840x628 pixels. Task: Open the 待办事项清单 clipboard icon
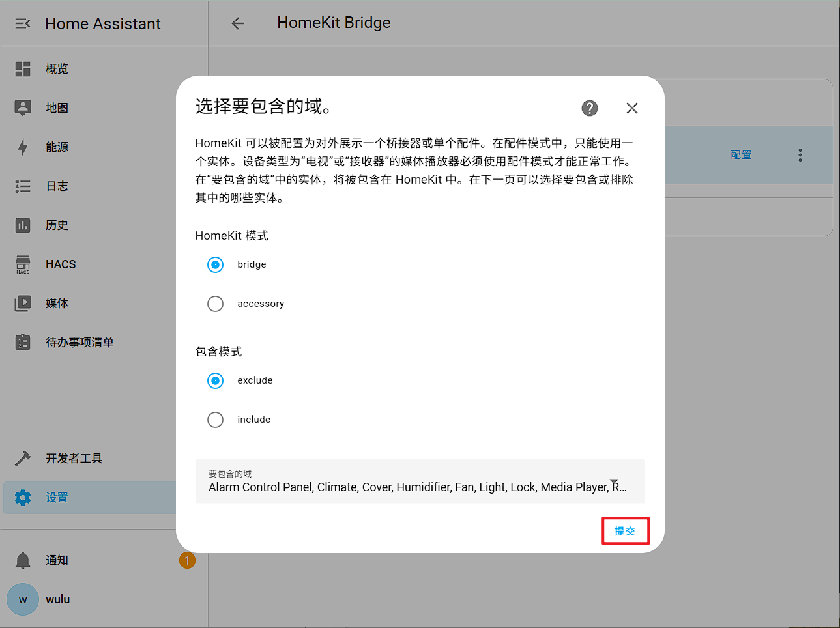(23, 342)
